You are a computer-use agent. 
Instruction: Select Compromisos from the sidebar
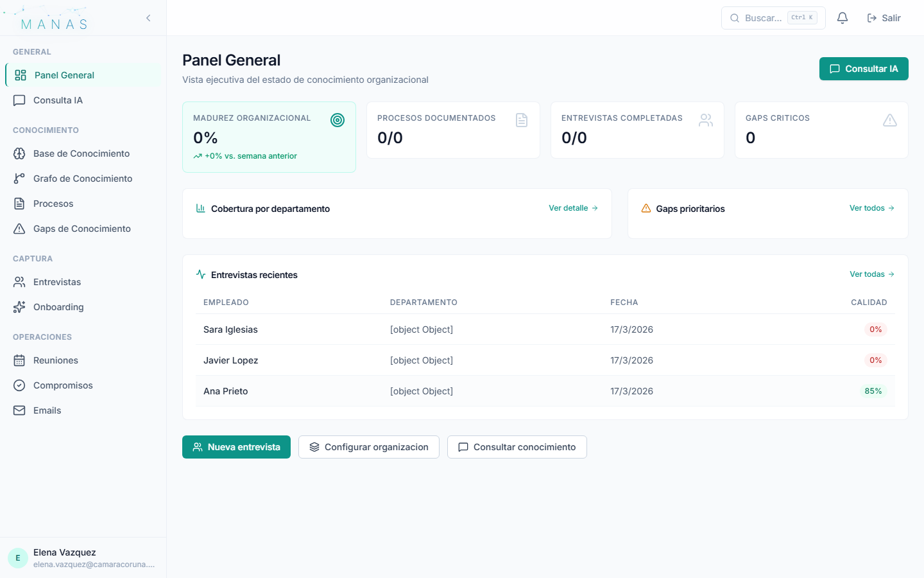click(x=63, y=385)
